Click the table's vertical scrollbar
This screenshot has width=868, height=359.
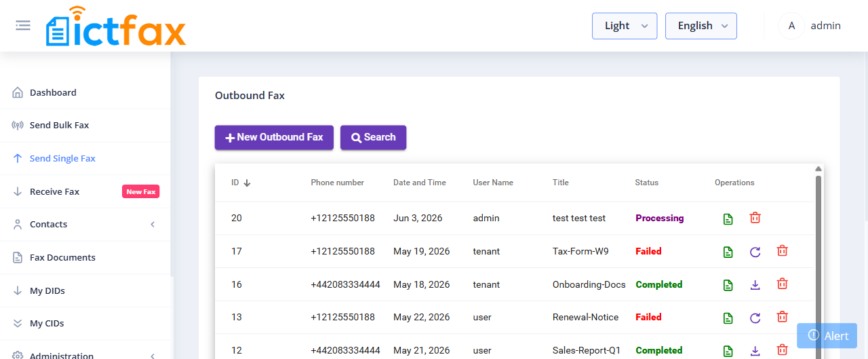coord(818,267)
